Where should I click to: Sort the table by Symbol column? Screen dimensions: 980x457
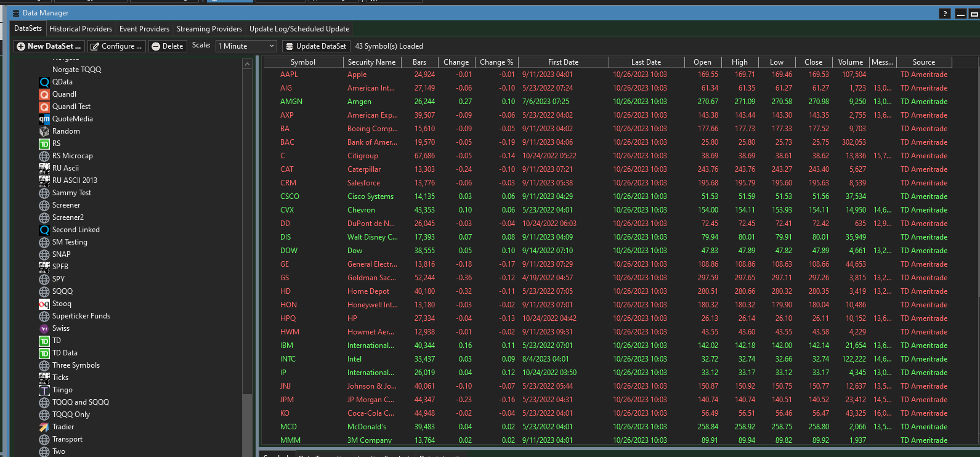303,62
